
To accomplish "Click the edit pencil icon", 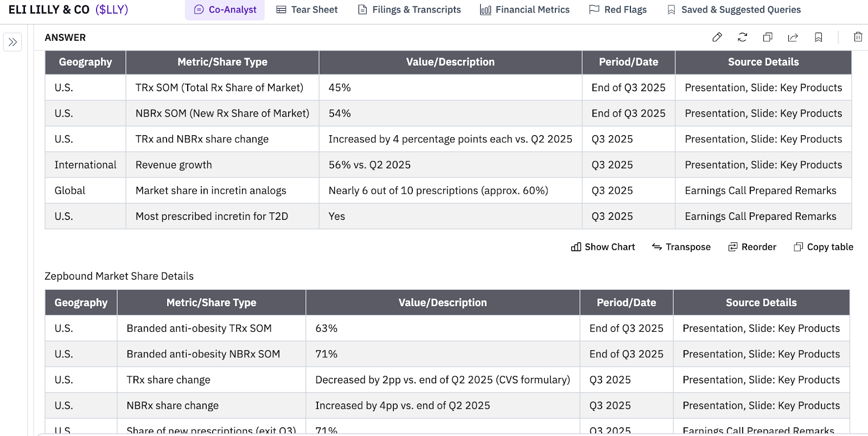I will (717, 37).
